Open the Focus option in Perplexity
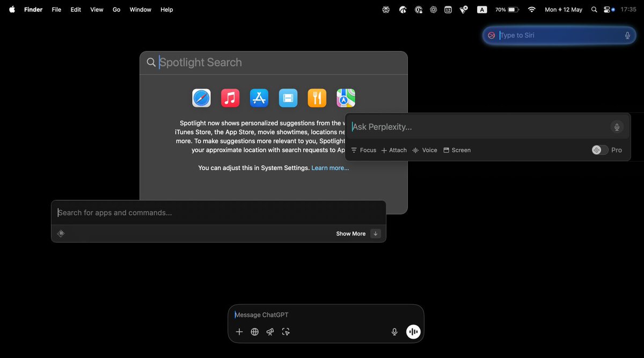 [363, 150]
